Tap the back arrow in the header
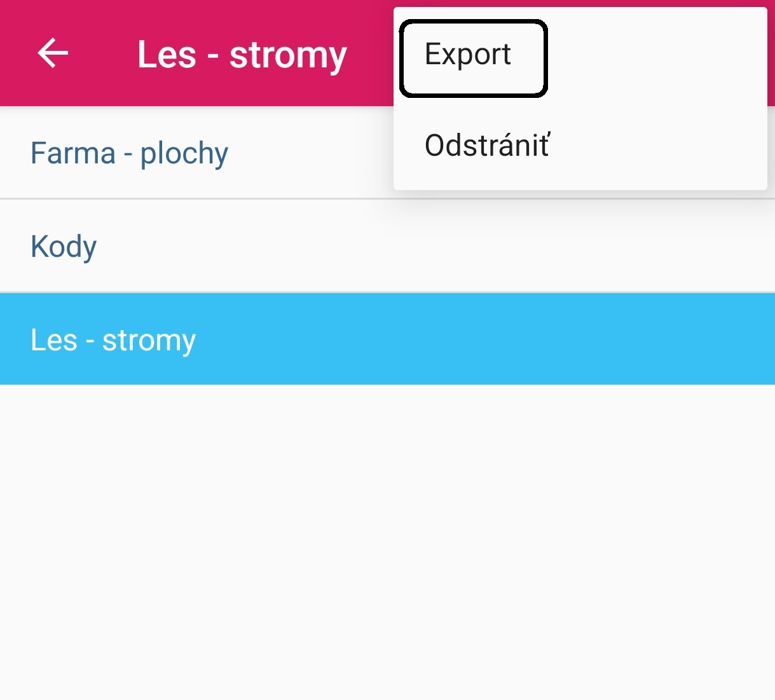 pos(53,53)
